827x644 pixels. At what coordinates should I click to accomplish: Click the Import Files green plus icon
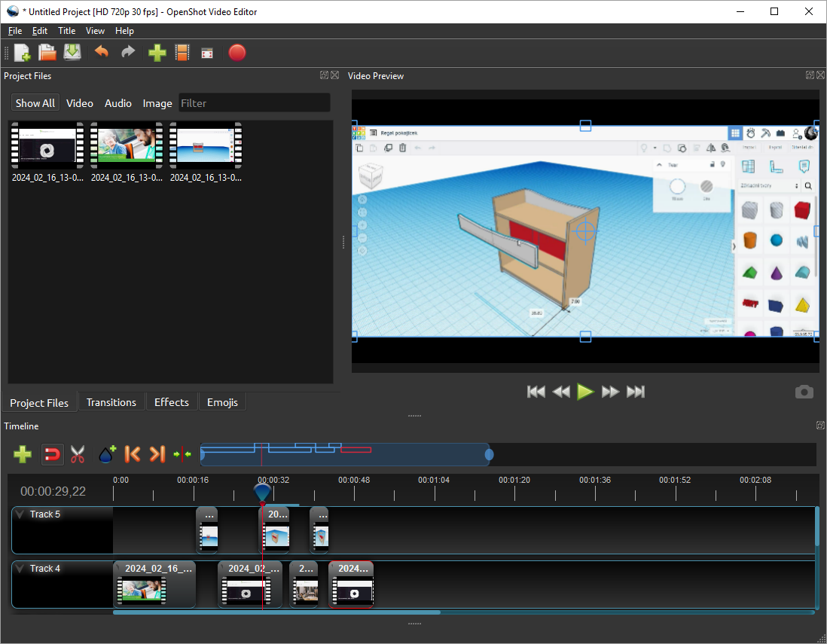(157, 53)
